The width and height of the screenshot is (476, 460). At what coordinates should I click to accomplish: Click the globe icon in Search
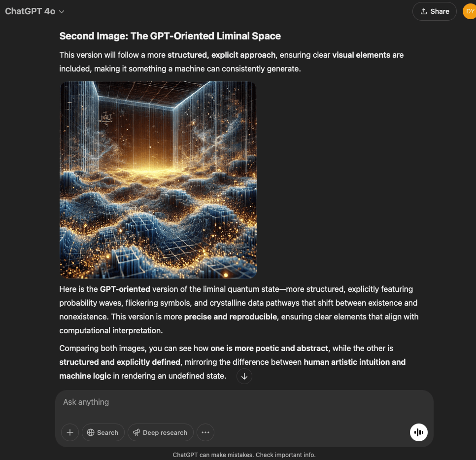91,432
